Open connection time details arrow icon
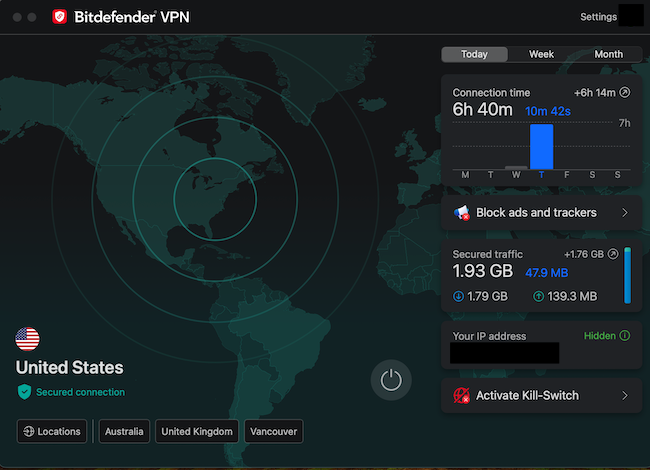Image resolution: width=650 pixels, height=470 pixels. click(x=625, y=92)
